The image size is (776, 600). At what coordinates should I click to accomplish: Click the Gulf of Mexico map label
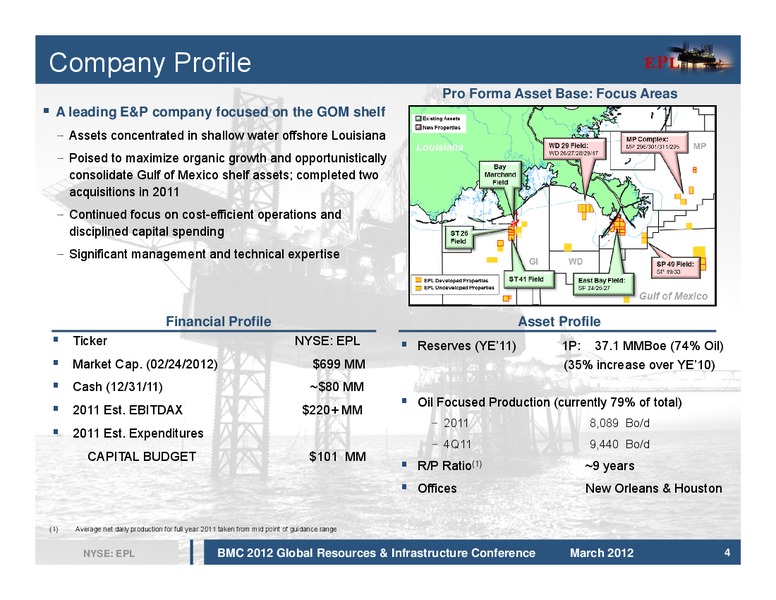pos(673,296)
